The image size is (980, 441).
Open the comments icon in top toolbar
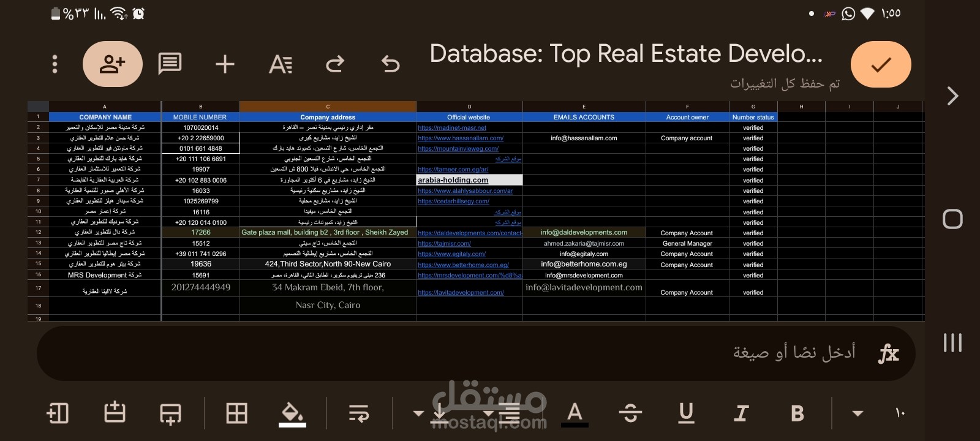(x=170, y=64)
